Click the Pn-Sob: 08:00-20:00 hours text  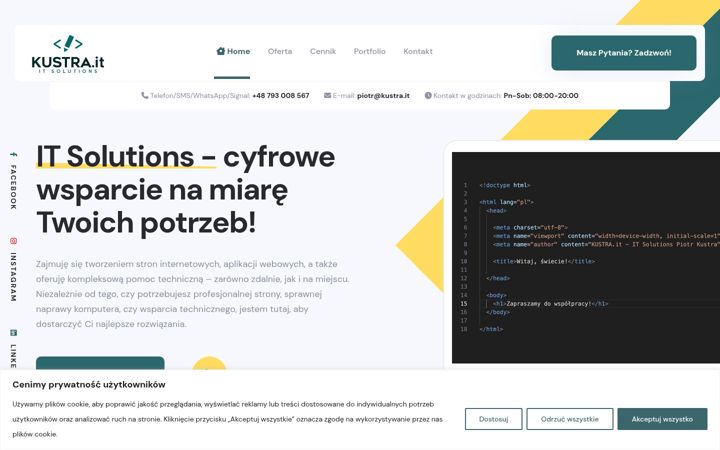point(541,96)
